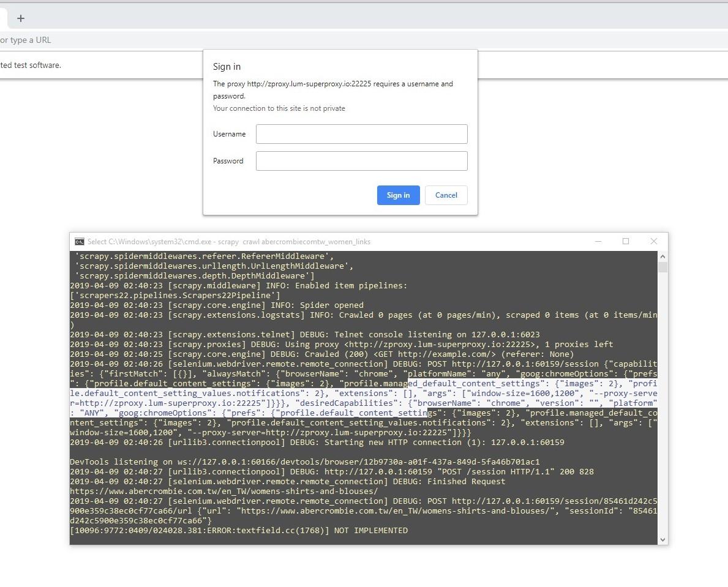Click the Cancel button on the proxy dialog
This screenshot has height=587, width=728.
(446, 195)
